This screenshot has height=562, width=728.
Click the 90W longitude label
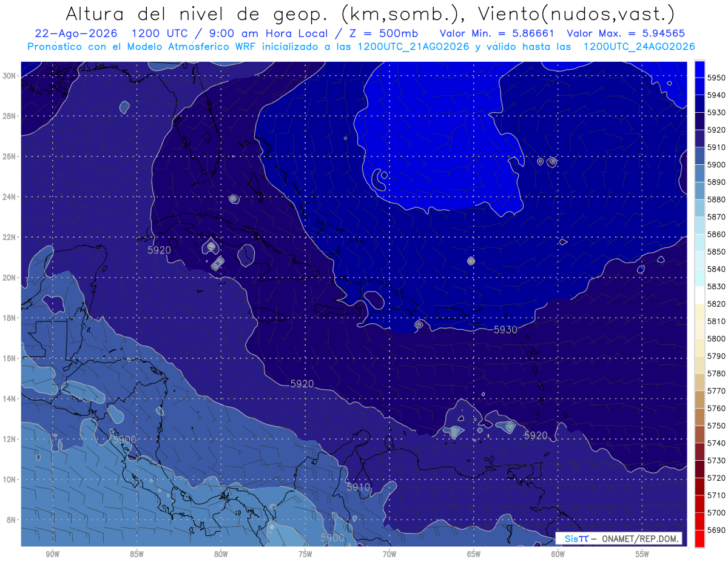point(53,554)
